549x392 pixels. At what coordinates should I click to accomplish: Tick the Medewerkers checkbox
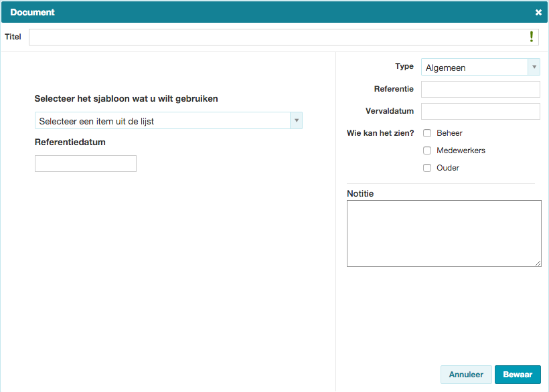[x=426, y=151]
